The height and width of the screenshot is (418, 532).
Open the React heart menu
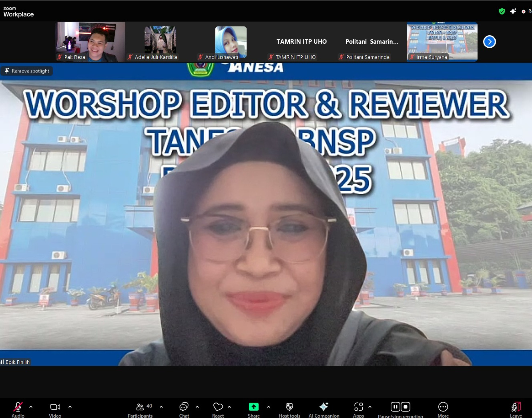(x=218, y=407)
